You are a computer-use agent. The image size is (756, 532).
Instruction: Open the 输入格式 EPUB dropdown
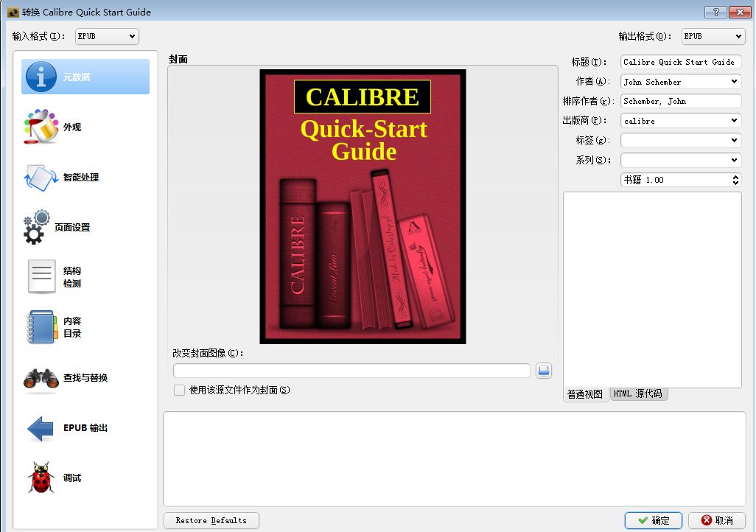(x=107, y=36)
